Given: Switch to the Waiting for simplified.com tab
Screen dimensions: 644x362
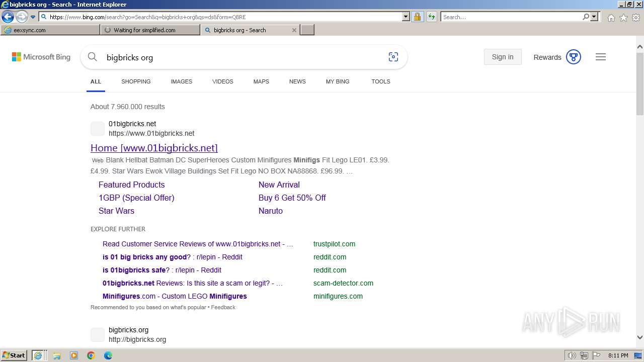Looking at the screenshot, I should click(150, 30).
